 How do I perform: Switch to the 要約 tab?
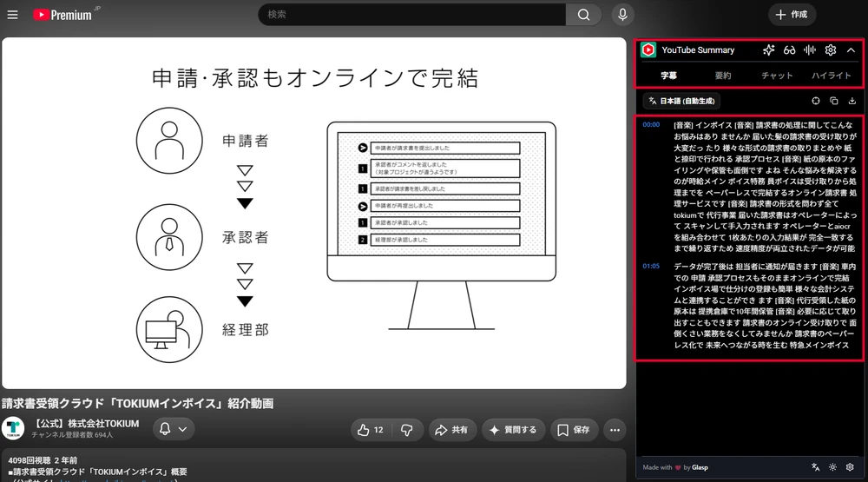tap(722, 76)
